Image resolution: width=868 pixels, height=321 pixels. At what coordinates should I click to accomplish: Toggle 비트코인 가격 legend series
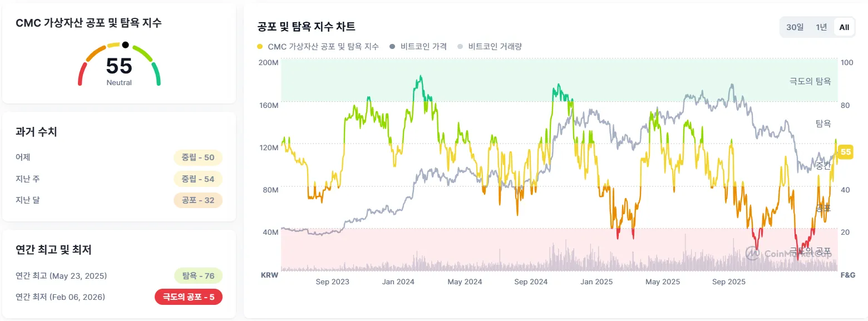click(x=418, y=47)
